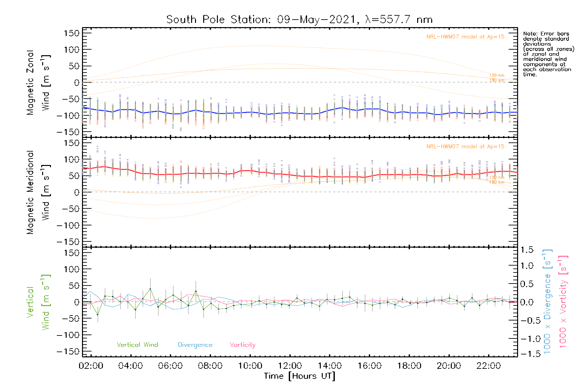Click the Divergence legend label
This screenshot has height=392, width=588.
[195, 345]
